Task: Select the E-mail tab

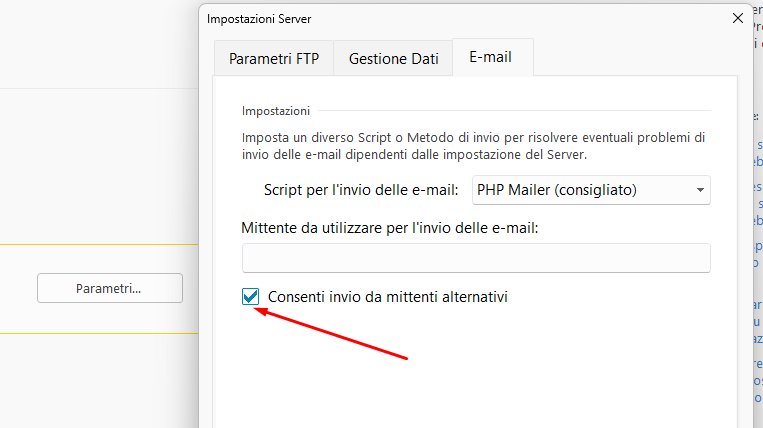Action: pos(490,57)
